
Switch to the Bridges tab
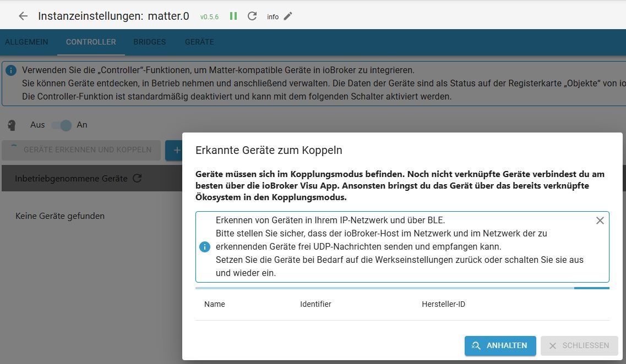(149, 42)
